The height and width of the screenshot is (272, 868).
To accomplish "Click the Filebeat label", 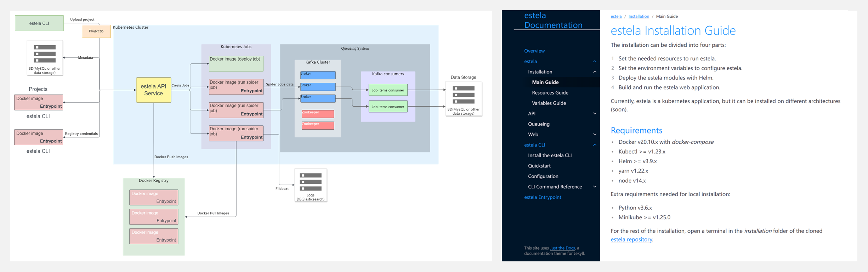I will point(282,189).
